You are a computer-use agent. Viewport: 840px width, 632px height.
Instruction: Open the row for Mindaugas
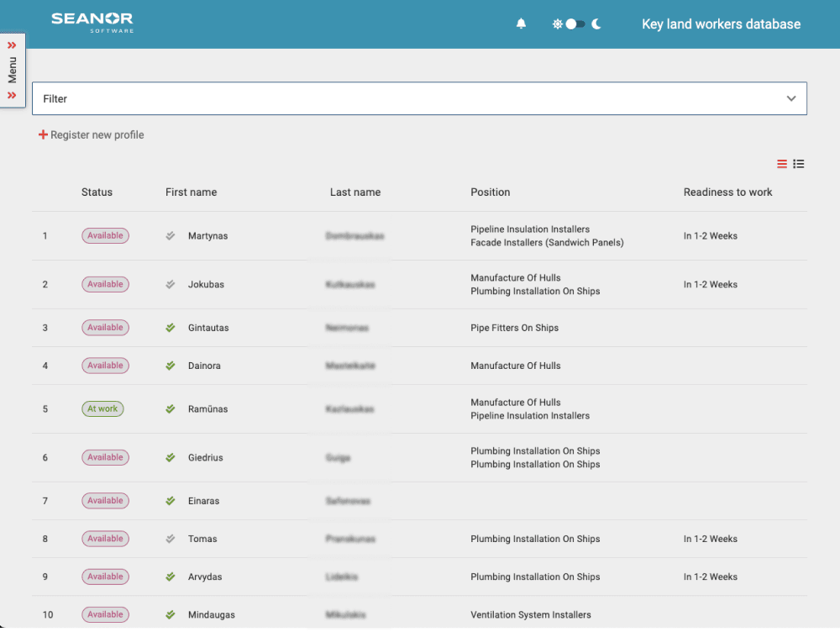tap(212, 614)
